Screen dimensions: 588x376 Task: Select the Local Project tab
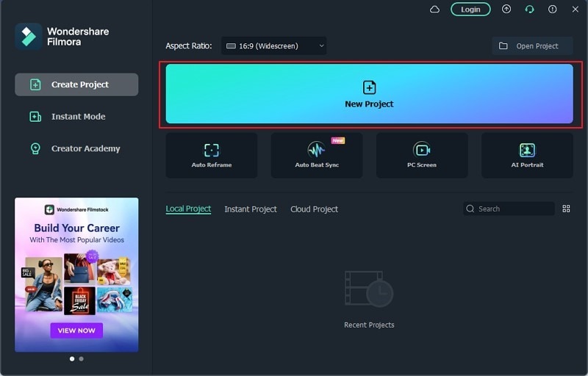point(188,209)
